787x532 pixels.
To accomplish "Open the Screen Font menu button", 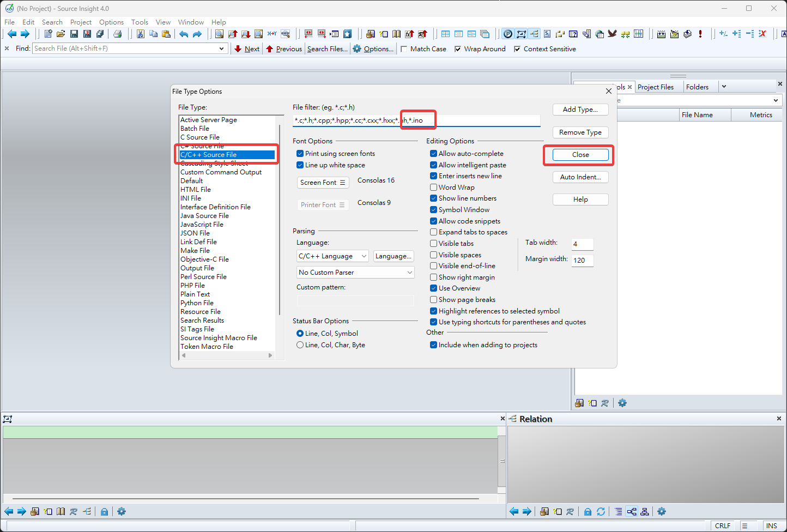I will pyautogui.click(x=323, y=183).
